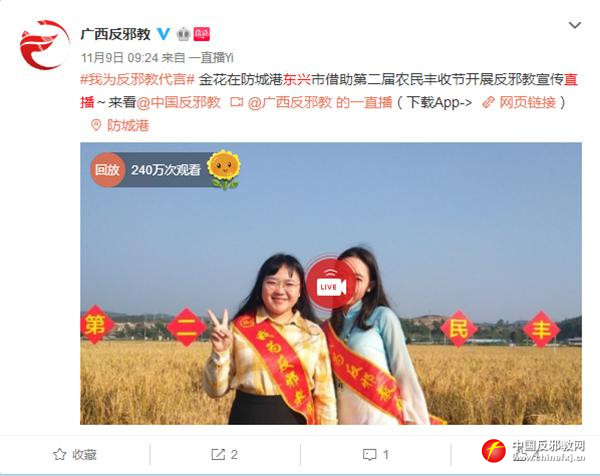Open hashtag #我为反邪教代言#
Image resolution: width=600 pixels, height=476 pixels.
pyautogui.click(x=137, y=80)
